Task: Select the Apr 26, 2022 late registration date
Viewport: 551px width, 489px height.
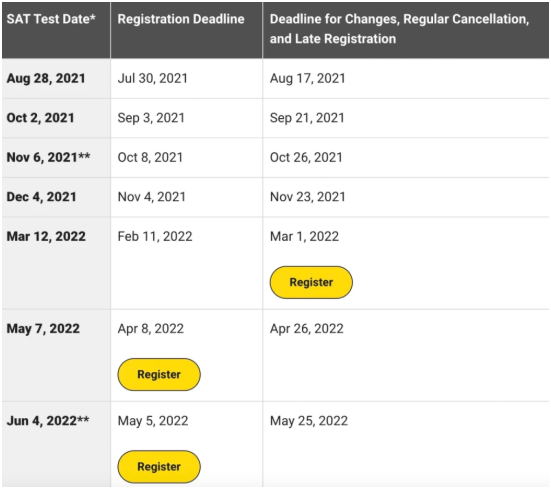Action: click(x=307, y=329)
